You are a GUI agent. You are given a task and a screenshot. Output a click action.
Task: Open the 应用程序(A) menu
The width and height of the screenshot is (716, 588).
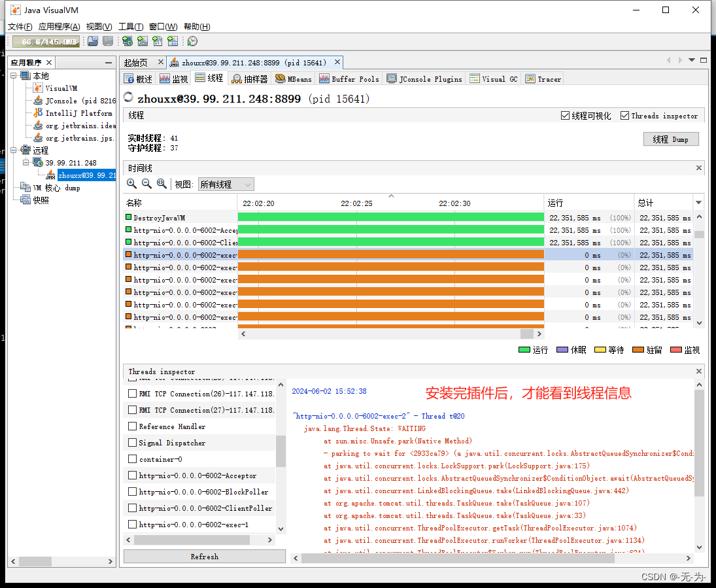[x=60, y=27]
